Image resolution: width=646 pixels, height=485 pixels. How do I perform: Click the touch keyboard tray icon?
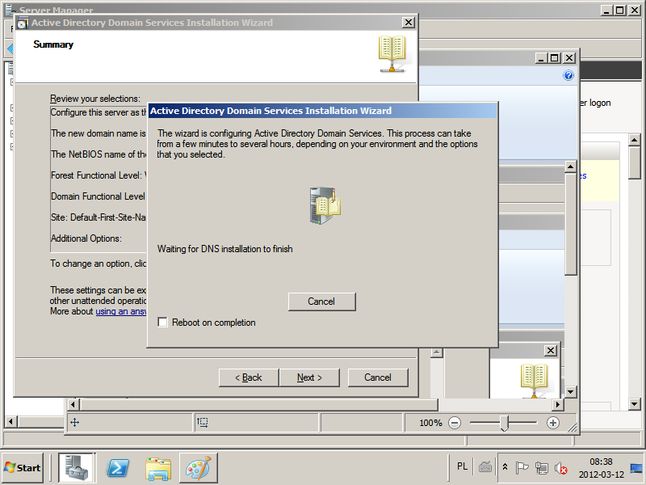pos(485,467)
